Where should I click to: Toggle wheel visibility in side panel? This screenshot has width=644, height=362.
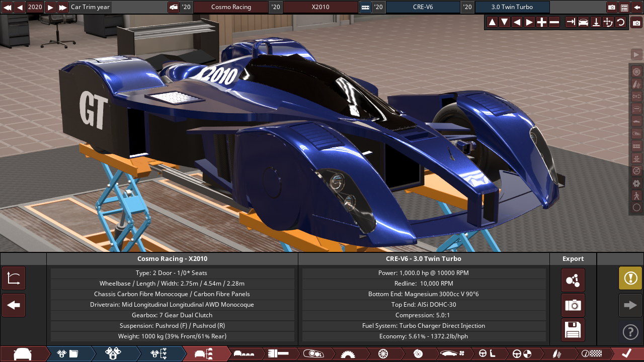click(636, 71)
